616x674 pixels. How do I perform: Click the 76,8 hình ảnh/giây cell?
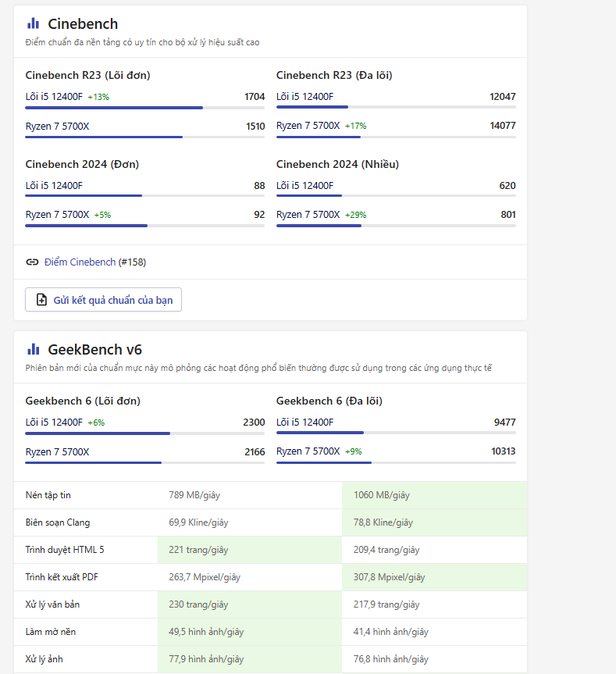(x=434, y=659)
